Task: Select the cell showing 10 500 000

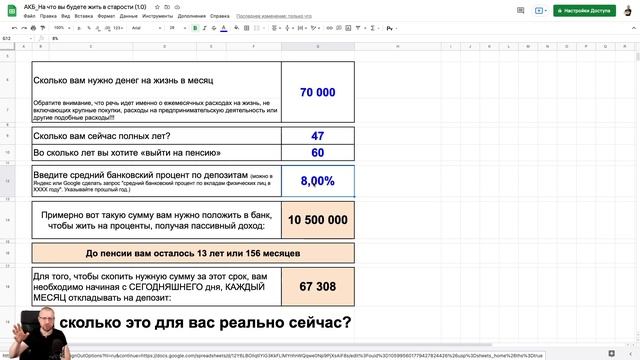Action: click(318, 220)
